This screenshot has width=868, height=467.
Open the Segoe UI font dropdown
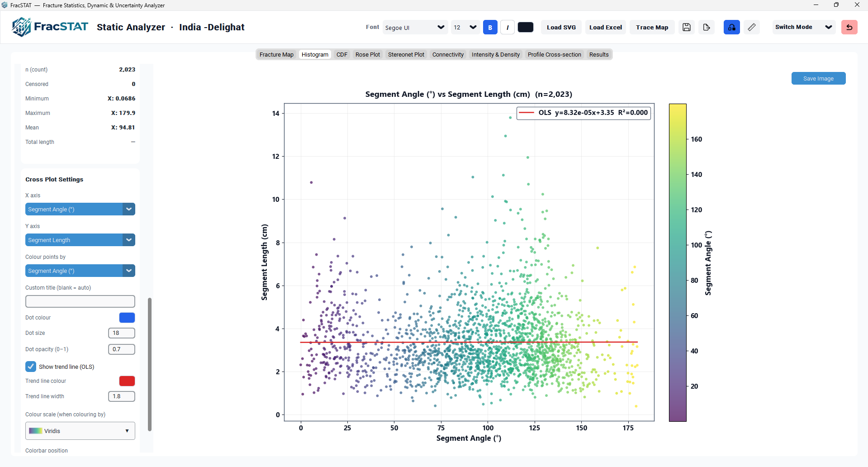[415, 27]
